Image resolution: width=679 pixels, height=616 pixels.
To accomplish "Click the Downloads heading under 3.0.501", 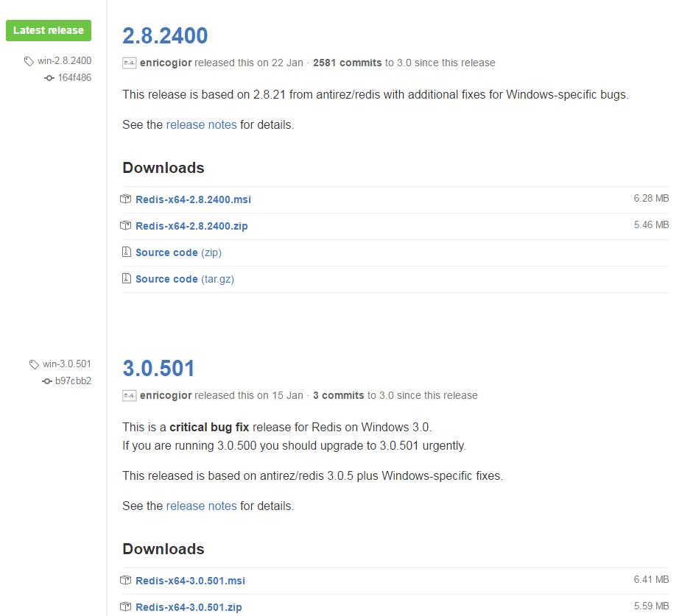I will (163, 549).
